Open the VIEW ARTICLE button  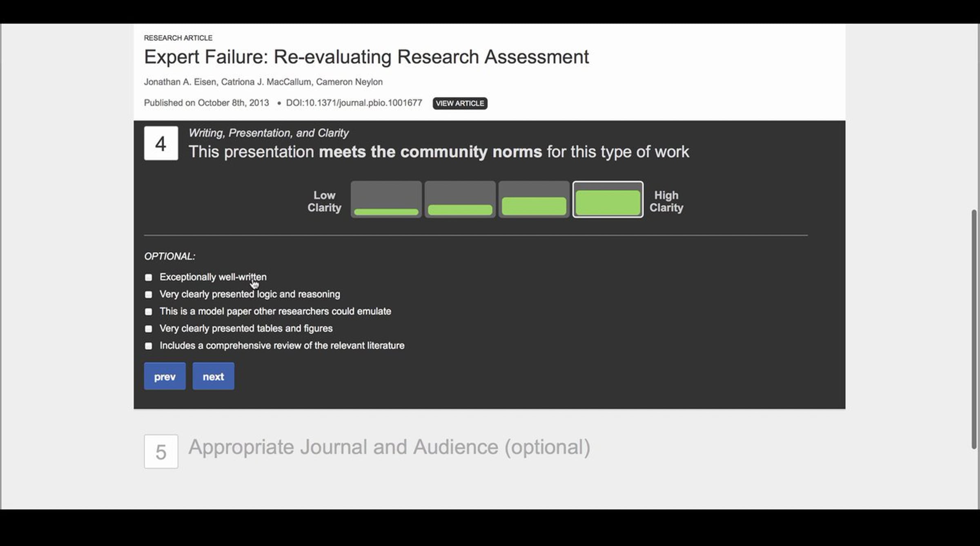[x=460, y=103]
